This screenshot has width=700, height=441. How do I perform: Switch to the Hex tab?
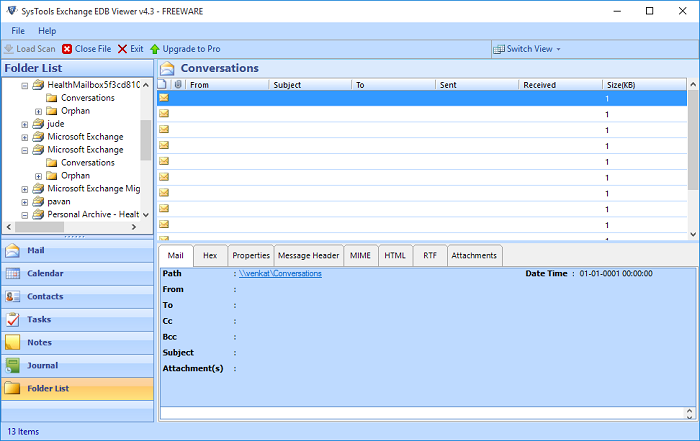pyautogui.click(x=210, y=255)
